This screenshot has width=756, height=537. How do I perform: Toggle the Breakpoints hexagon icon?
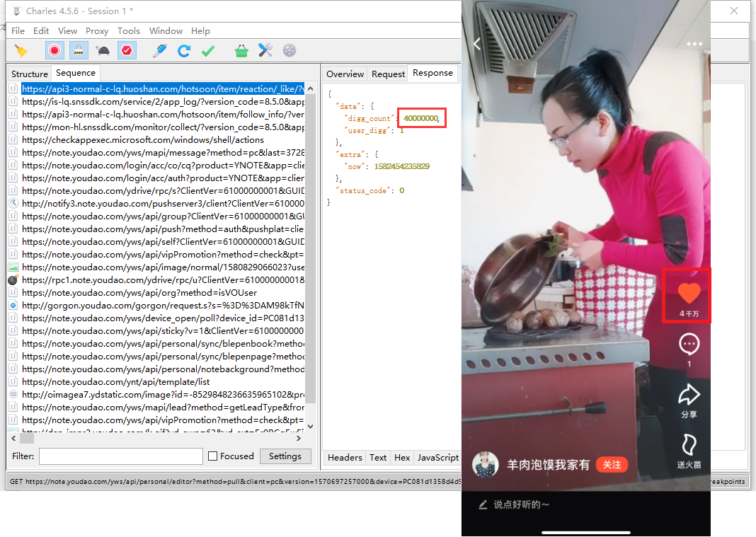(127, 51)
